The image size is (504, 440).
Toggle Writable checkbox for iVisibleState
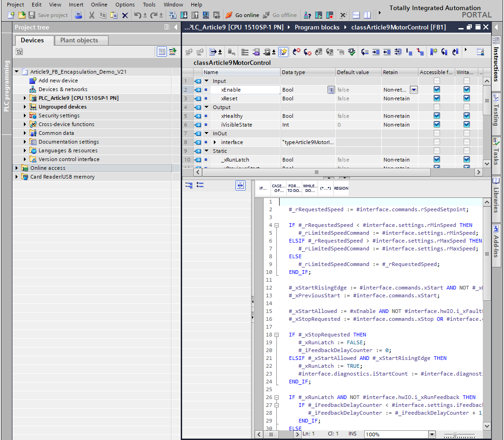(x=467, y=124)
